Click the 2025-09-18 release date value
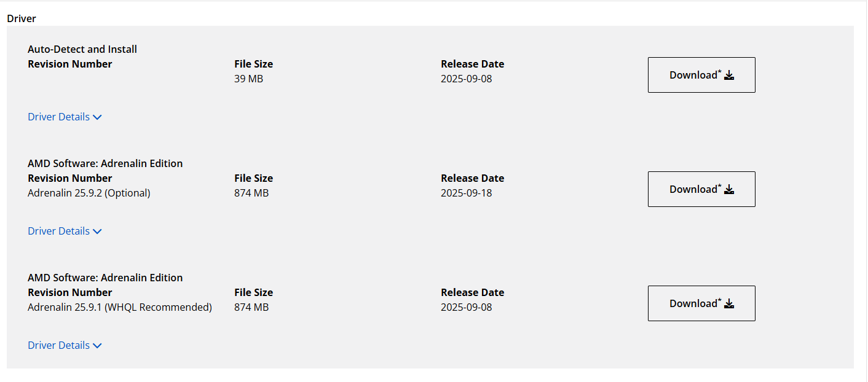 point(467,193)
